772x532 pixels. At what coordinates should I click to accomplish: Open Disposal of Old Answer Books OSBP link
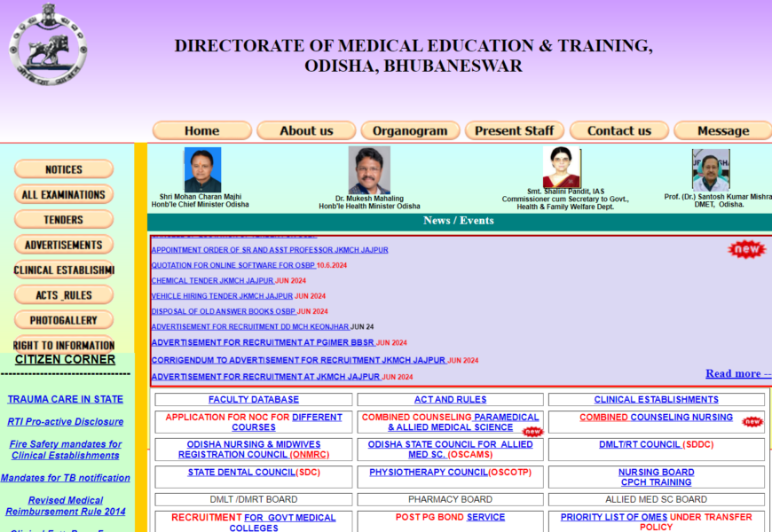(x=224, y=311)
